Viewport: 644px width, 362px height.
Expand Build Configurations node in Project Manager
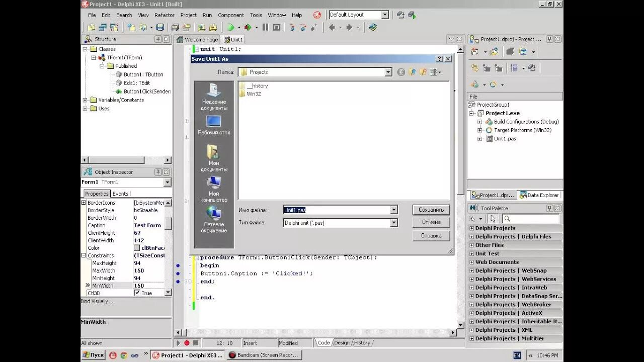click(x=479, y=122)
